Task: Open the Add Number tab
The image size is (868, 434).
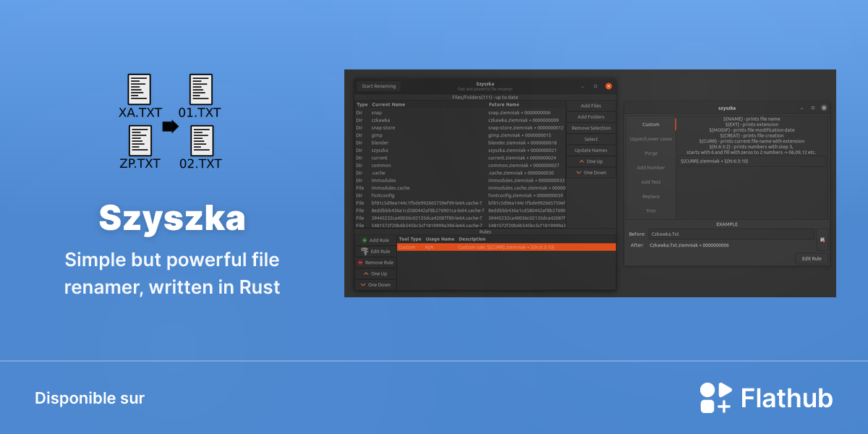Action: [650, 168]
